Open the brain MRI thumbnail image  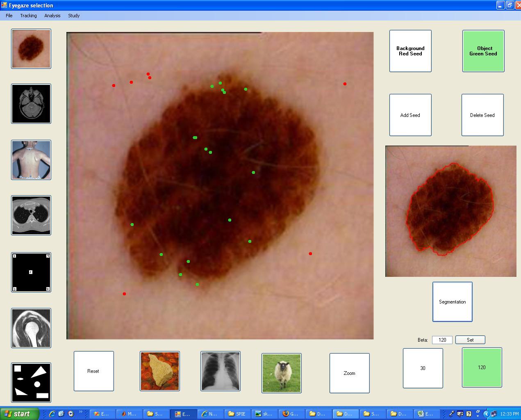coord(31,104)
